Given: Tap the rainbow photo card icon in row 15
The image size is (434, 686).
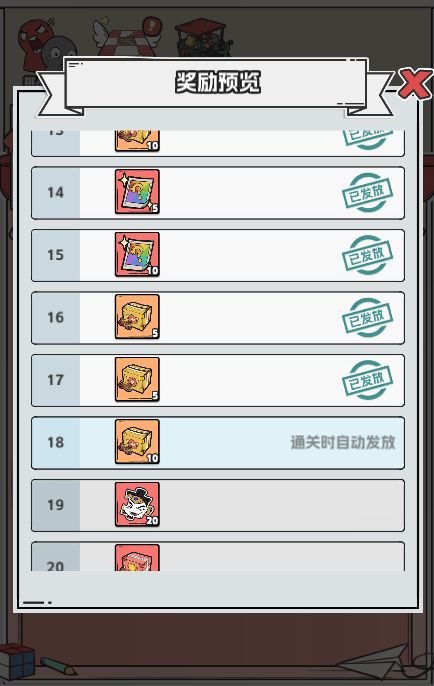Looking at the screenshot, I should click(x=137, y=255).
